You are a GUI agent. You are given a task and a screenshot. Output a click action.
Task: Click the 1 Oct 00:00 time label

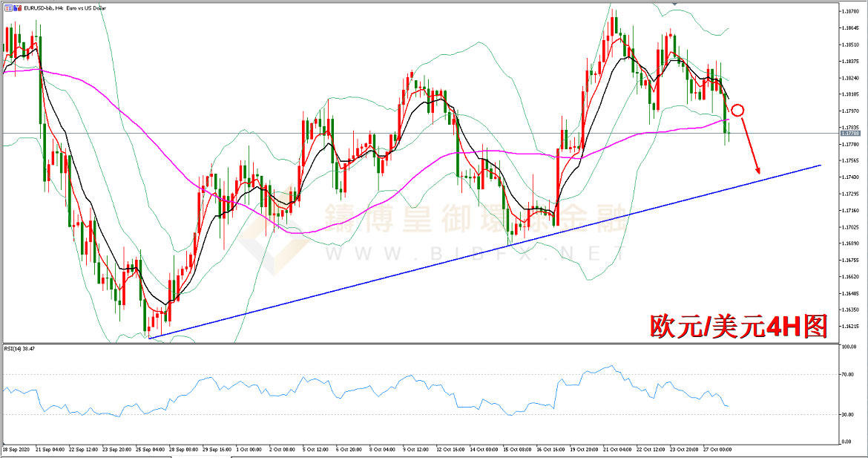pos(249,449)
